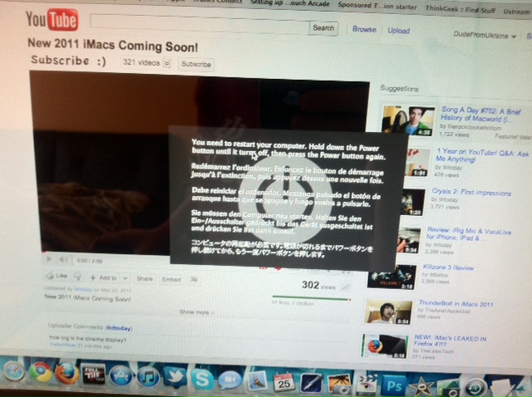Open Killzone 3 Review suggestion
Screen dimensions: 532x397
pyautogui.click(x=448, y=267)
